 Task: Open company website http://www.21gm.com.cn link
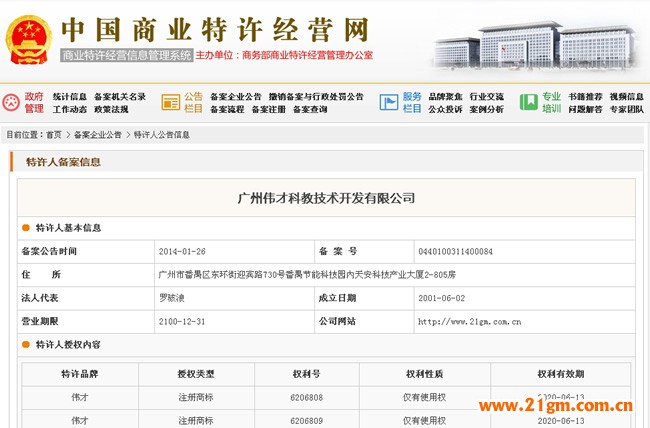tap(469, 321)
